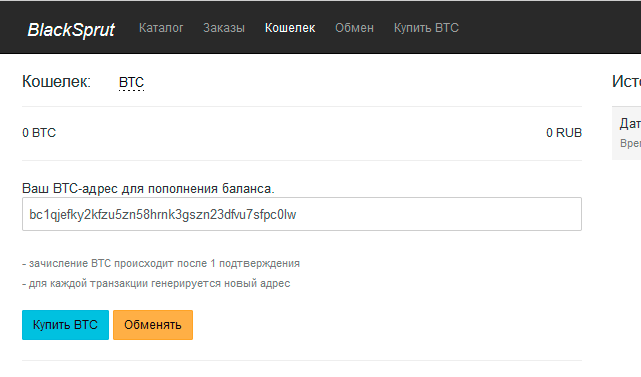Viewport: 641px width, 377px height.
Task: Select the '0 BTC' balance text
Action: tap(39, 133)
